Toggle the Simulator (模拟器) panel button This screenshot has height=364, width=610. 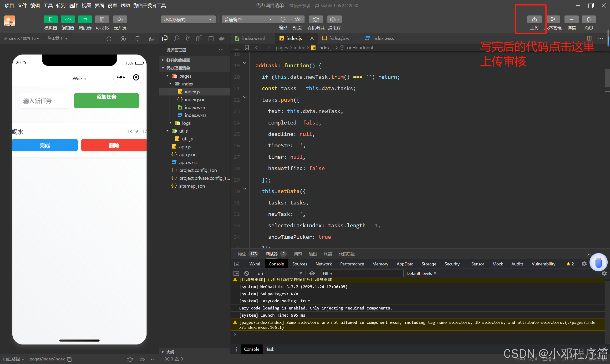point(51,19)
